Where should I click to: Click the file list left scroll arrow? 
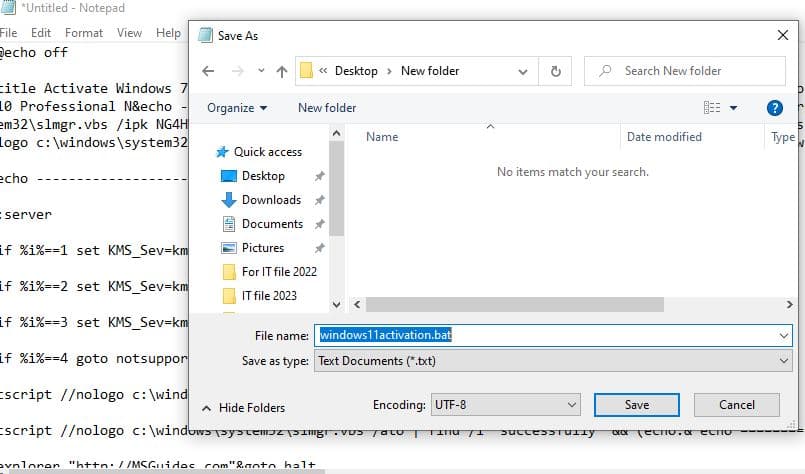(357, 305)
